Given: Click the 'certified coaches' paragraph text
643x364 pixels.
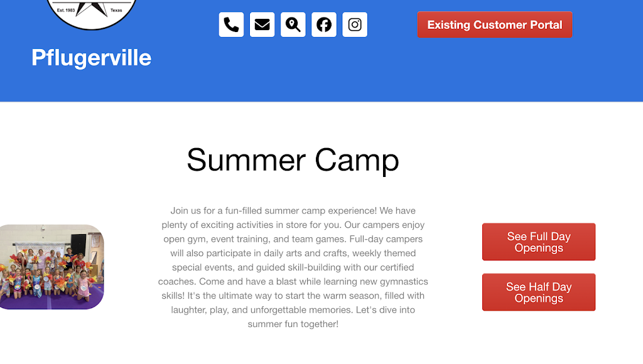Looking at the screenshot, I should (377, 268).
